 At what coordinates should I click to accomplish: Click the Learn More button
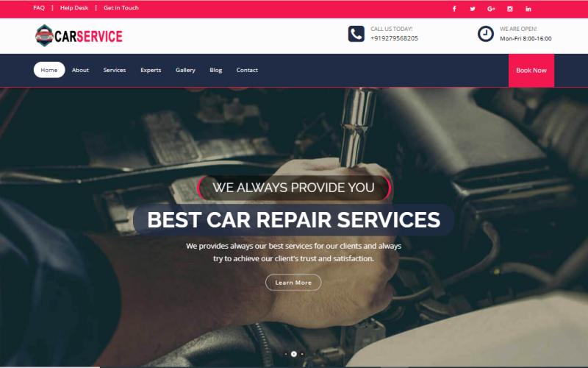(293, 283)
